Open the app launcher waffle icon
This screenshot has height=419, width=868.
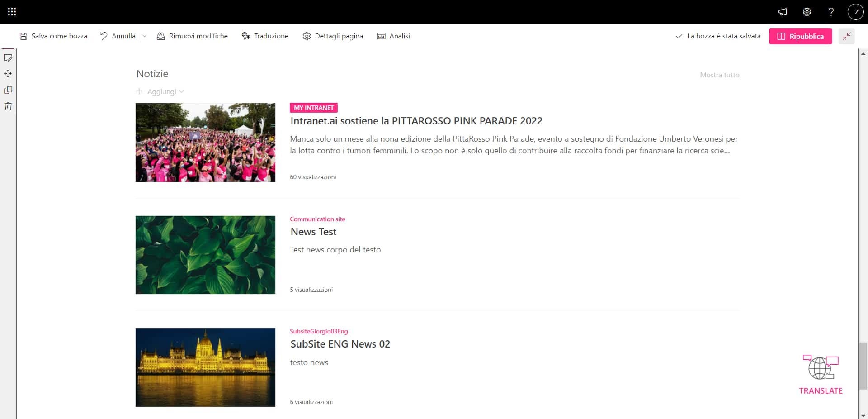coord(12,12)
